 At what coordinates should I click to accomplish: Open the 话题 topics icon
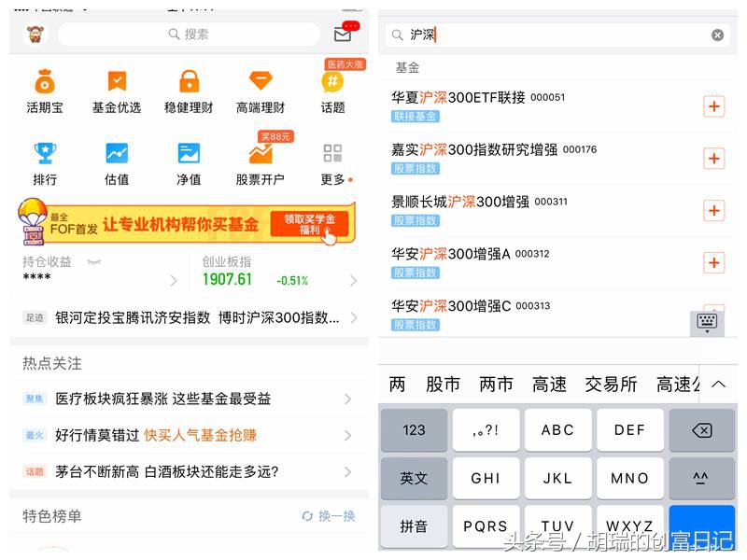tap(332, 88)
